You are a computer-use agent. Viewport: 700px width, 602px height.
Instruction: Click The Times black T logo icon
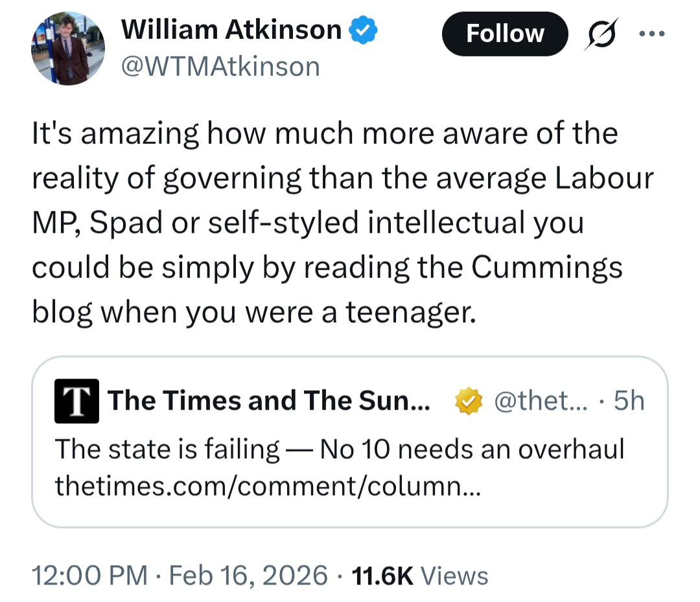(76, 400)
